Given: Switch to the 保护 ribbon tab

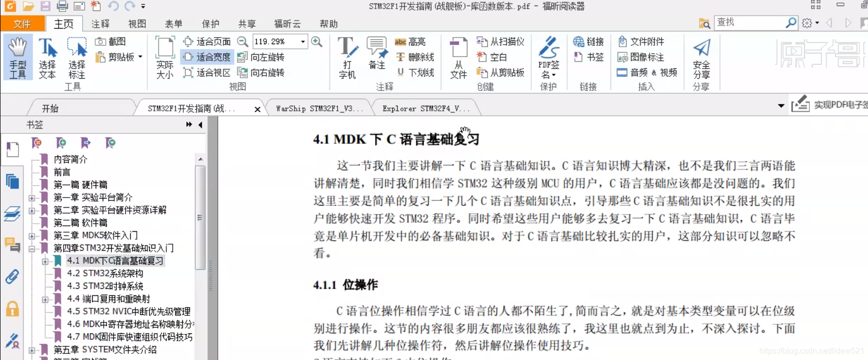Looking at the screenshot, I should (210, 24).
